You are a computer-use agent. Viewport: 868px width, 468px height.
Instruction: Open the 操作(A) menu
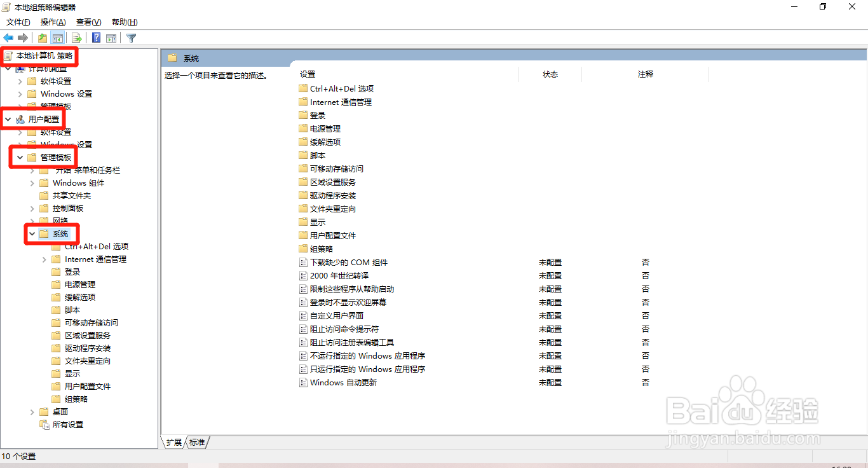(53, 22)
